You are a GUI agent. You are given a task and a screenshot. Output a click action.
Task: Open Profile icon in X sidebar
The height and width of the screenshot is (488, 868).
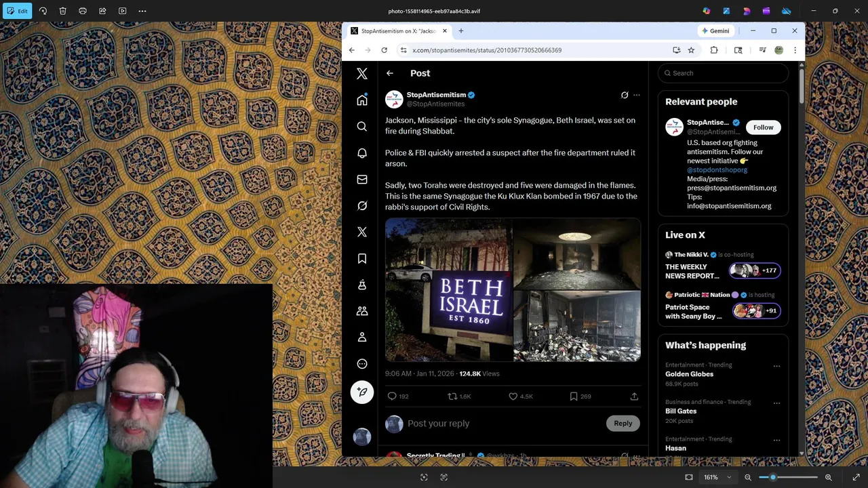362,338
